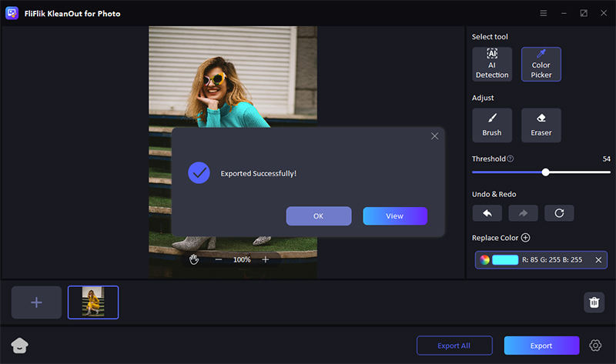This screenshot has width=616, height=364.
Task: Click the Threshold slider handle
Action: [x=545, y=172]
